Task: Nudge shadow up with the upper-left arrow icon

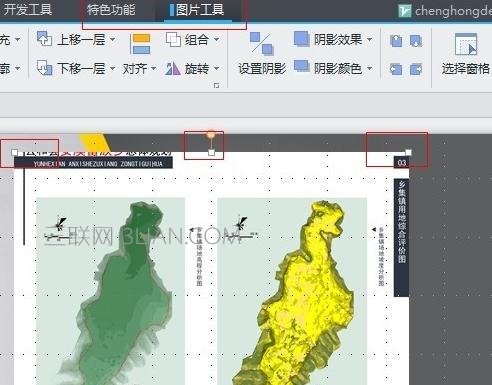Action: click(396, 41)
